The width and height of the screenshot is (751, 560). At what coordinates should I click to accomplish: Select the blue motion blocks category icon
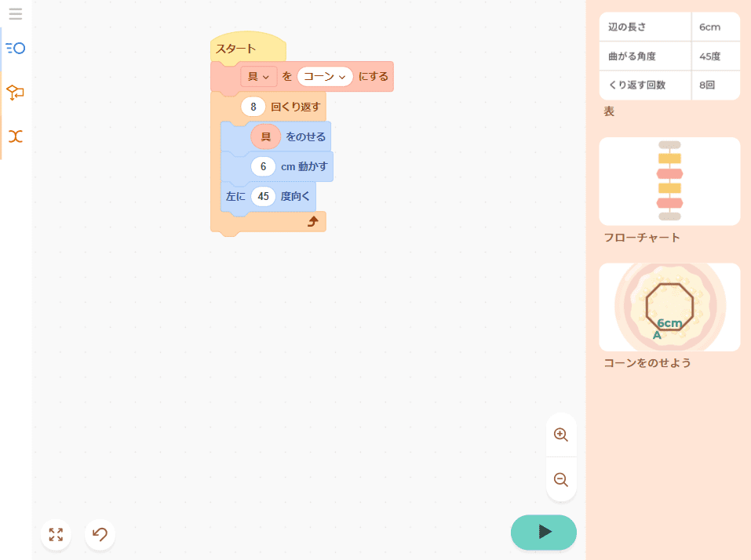[16, 49]
